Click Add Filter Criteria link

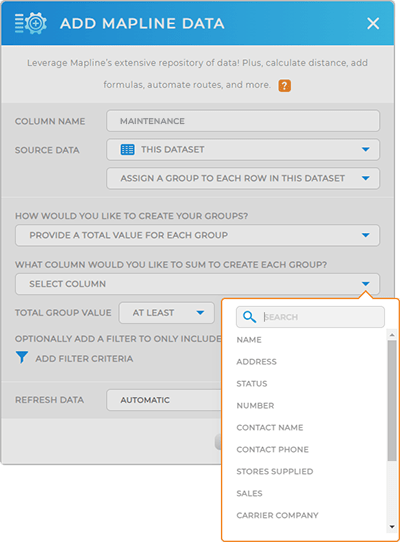[x=84, y=359]
